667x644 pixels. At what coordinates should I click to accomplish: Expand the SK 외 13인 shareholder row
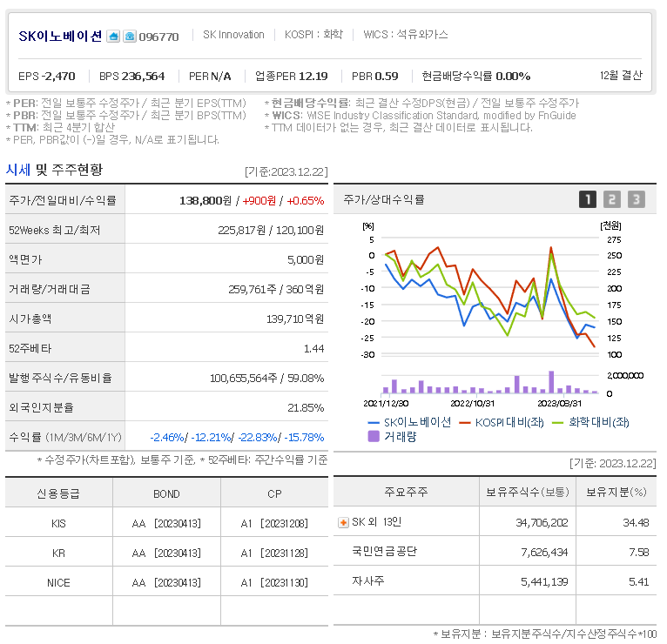(343, 522)
